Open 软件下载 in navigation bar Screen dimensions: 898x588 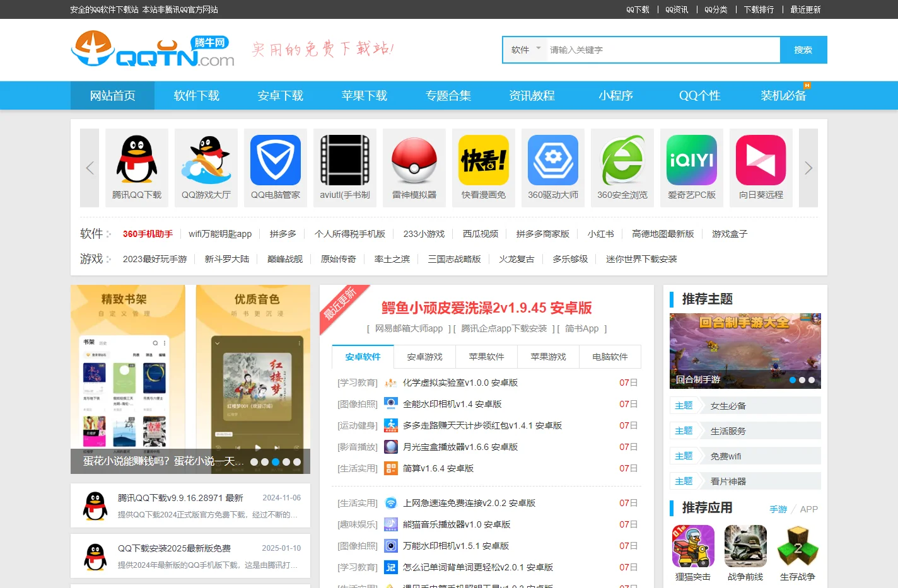click(197, 96)
